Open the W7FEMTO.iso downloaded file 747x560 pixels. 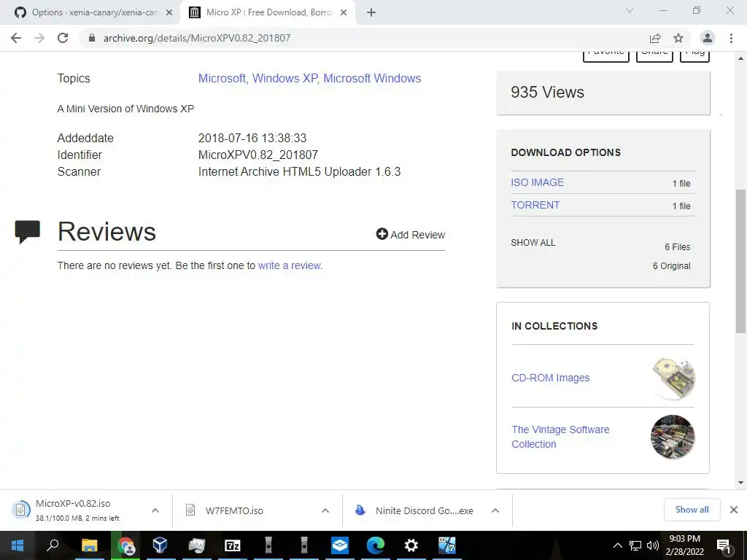(x=234, y=510)
